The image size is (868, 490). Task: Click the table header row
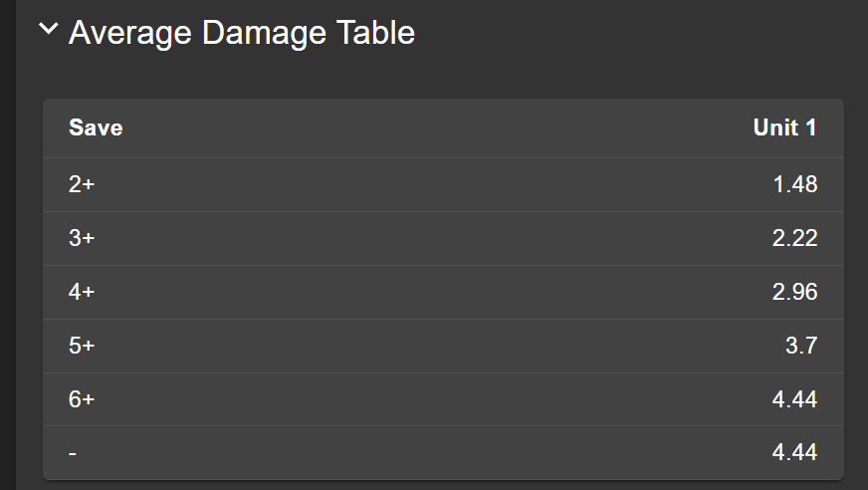pyautogui.click(x=443, y=127)
